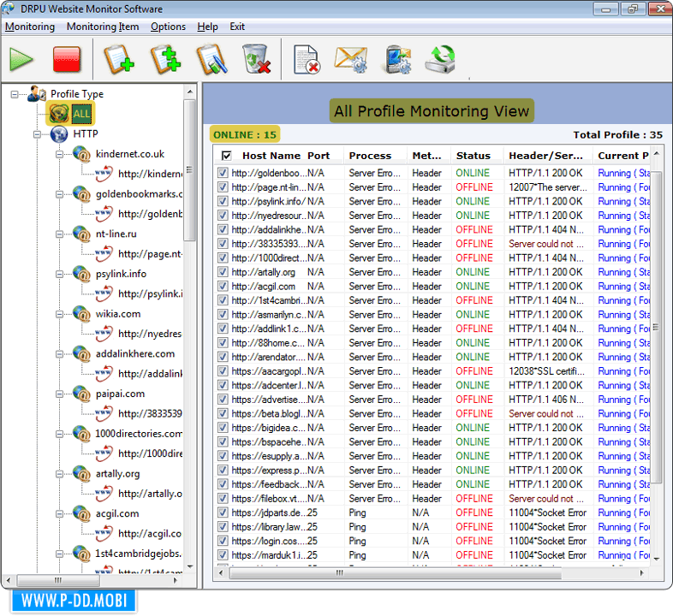This screenshot has width=673, height=616.
Task: Uncheck the http://artally.org row checkbox
Action: 223,271
